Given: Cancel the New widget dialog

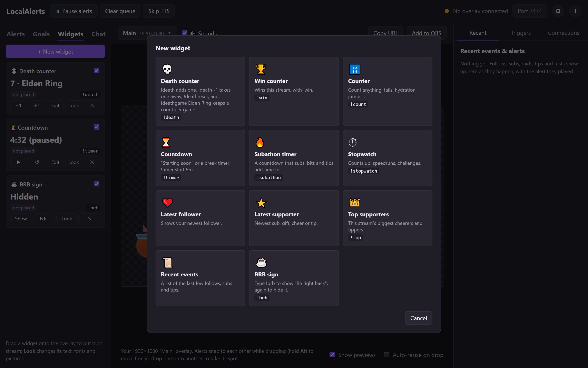Looking at the screenshot, I should [x=418, y=318].
